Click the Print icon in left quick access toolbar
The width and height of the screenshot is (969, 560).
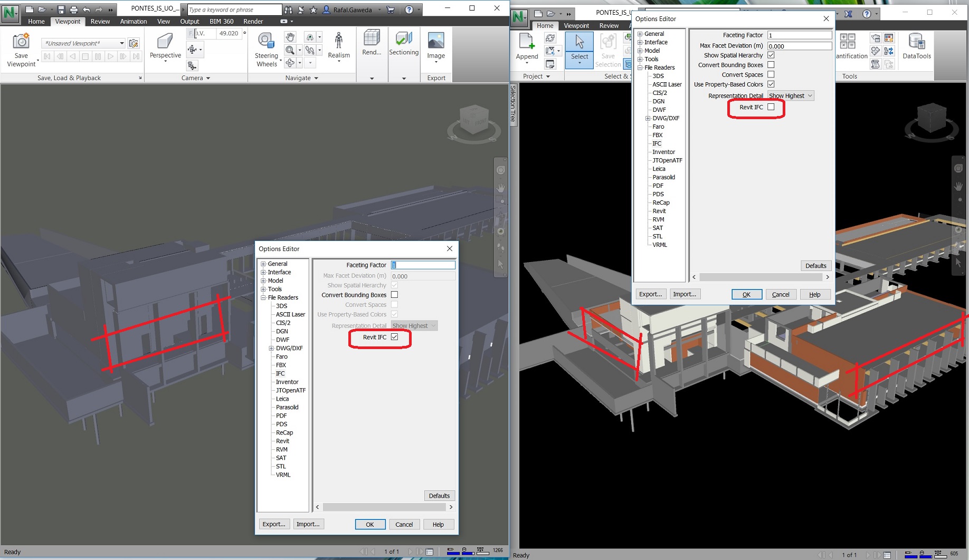[74, 9]
